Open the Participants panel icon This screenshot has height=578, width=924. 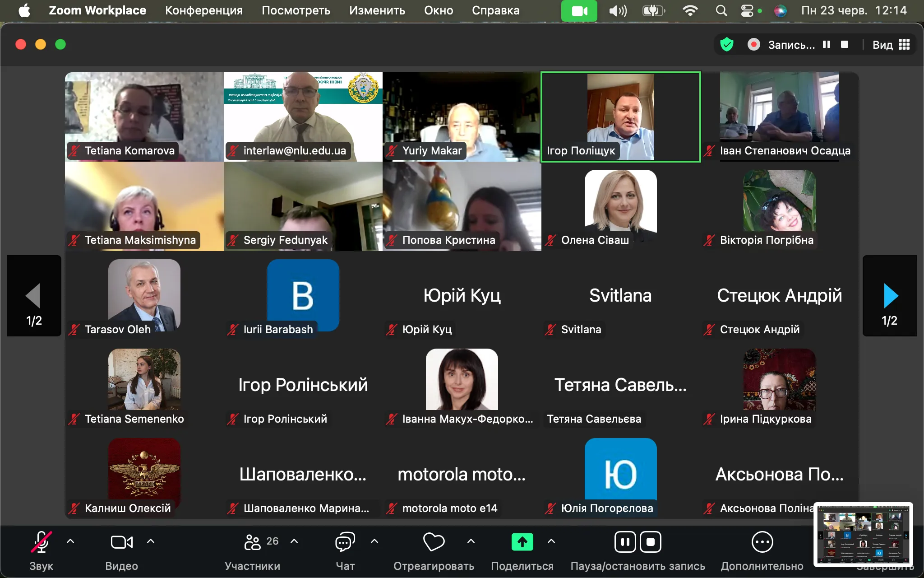[x=252, y=542]
